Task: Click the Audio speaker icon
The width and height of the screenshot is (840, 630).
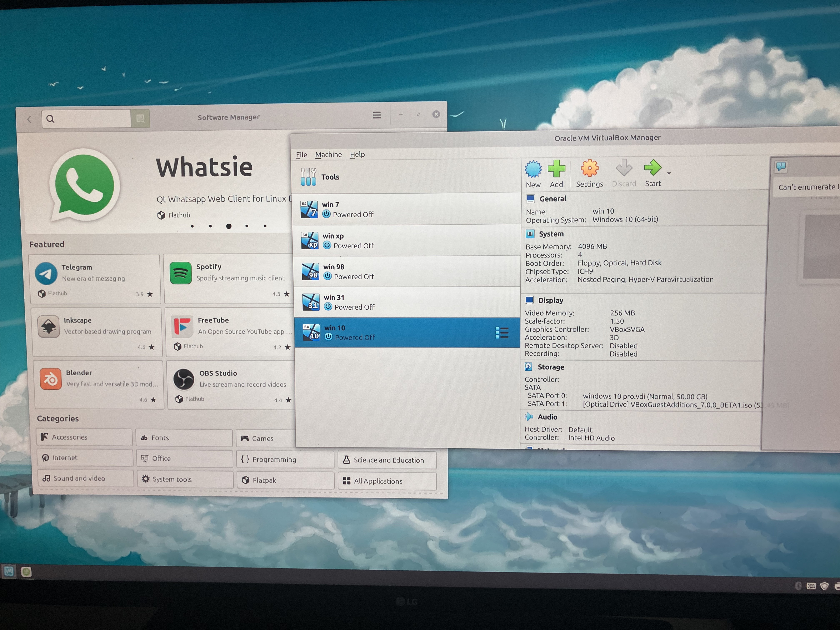Action: click(529, 417)
